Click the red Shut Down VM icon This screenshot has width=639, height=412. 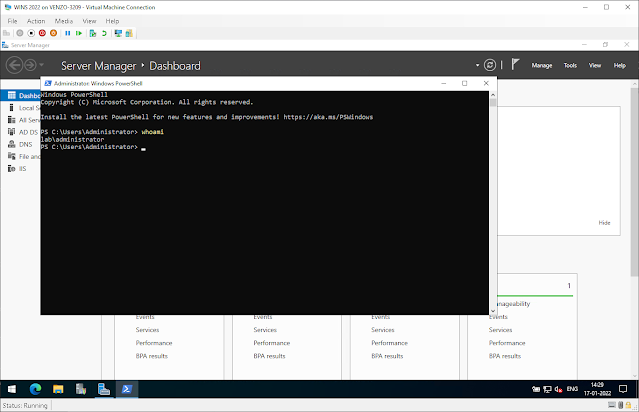(x=42, y=33)
